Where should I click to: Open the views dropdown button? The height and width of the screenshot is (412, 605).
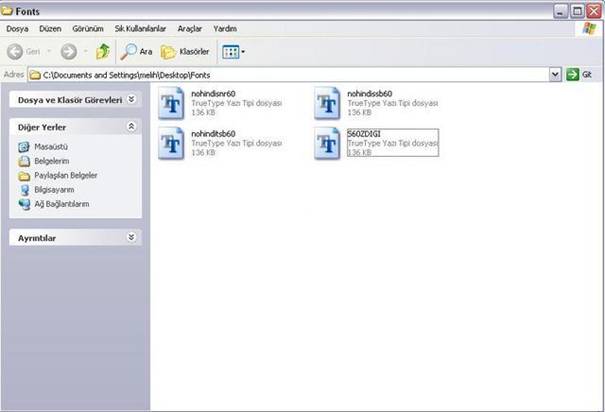pyautogui.click(x=232, y=51)
